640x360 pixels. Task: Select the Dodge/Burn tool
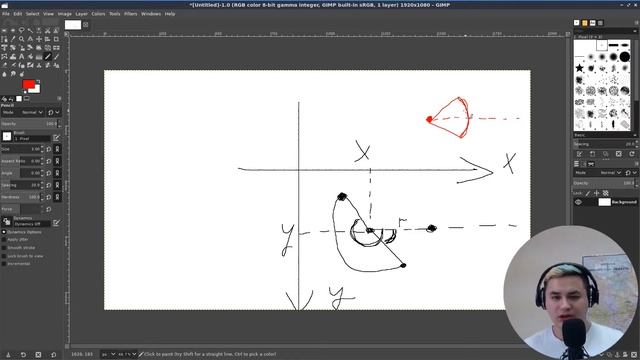coord(21,74)
